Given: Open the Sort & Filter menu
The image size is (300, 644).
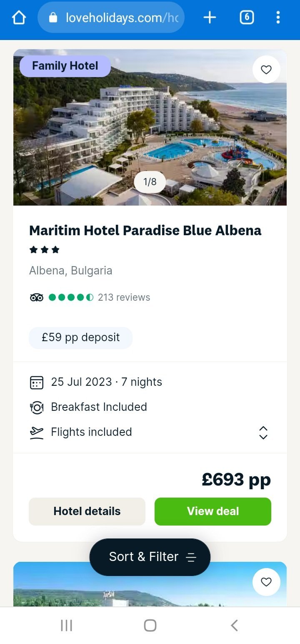Looking at the screenshot, I should tap(150, 557).
